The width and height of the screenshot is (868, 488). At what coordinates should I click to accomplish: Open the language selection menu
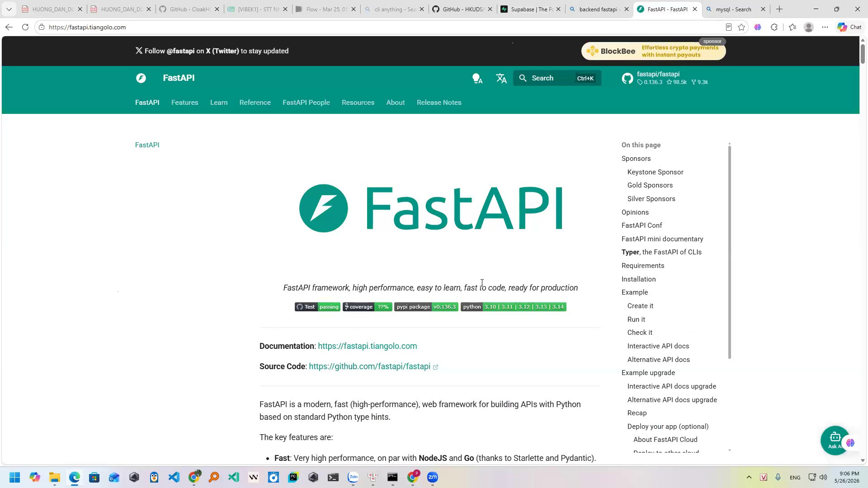click(x=501, y=78)
